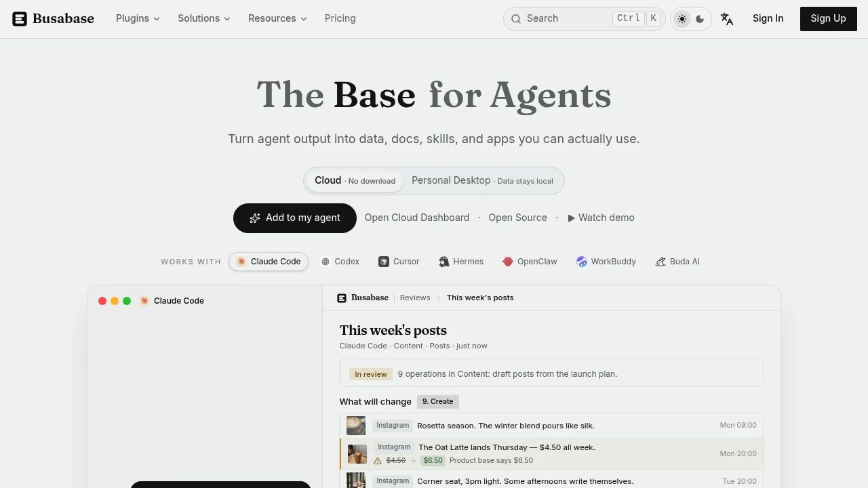Click the Sign Up button
The width and height of the screenshot is (868, 488).
828,19
